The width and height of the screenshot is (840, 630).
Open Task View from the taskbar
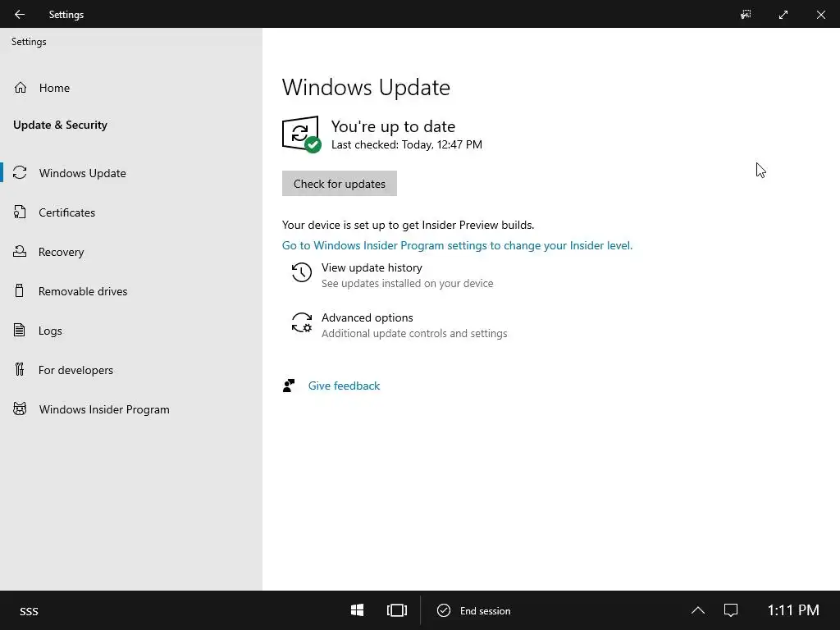click(397, 610)
